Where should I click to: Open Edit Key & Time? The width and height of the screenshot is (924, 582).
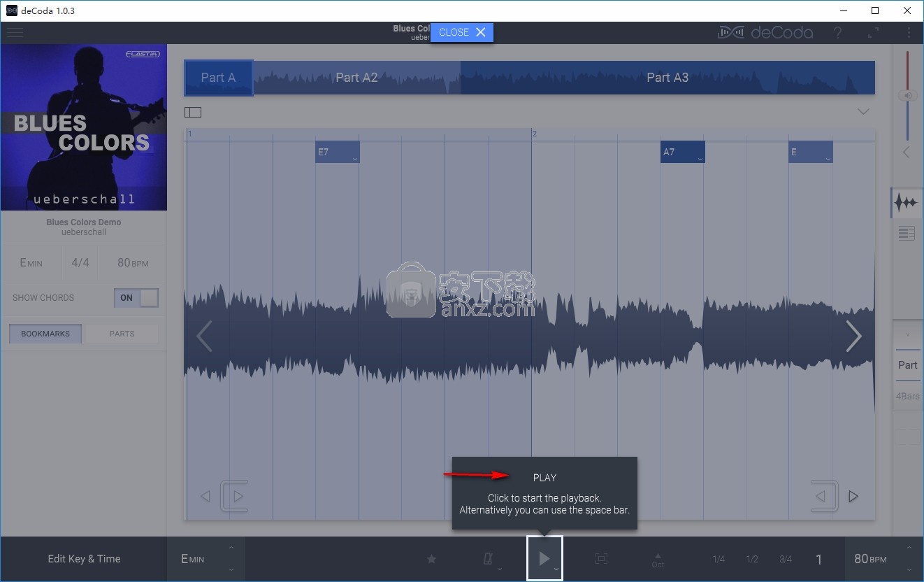pos(84,559)
